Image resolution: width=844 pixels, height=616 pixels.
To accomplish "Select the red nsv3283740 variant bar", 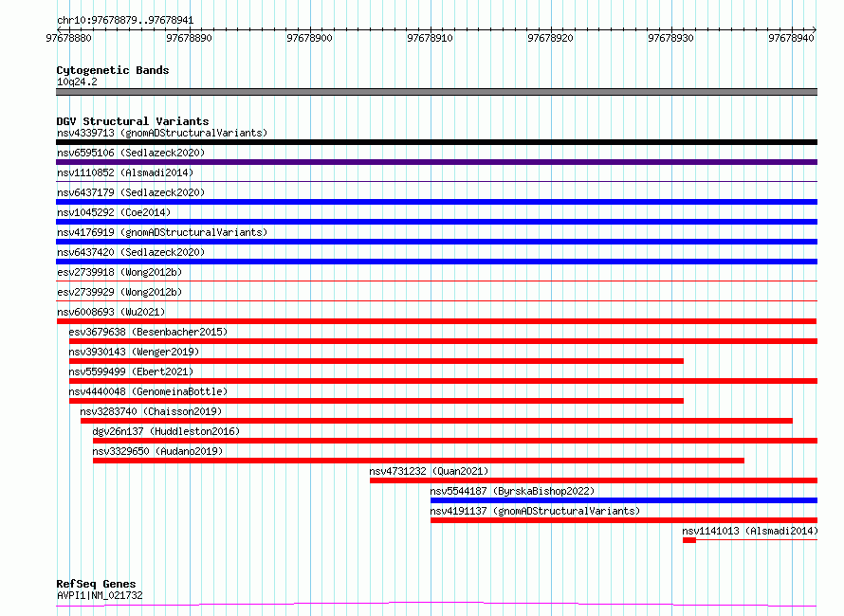I will (436, 421).
